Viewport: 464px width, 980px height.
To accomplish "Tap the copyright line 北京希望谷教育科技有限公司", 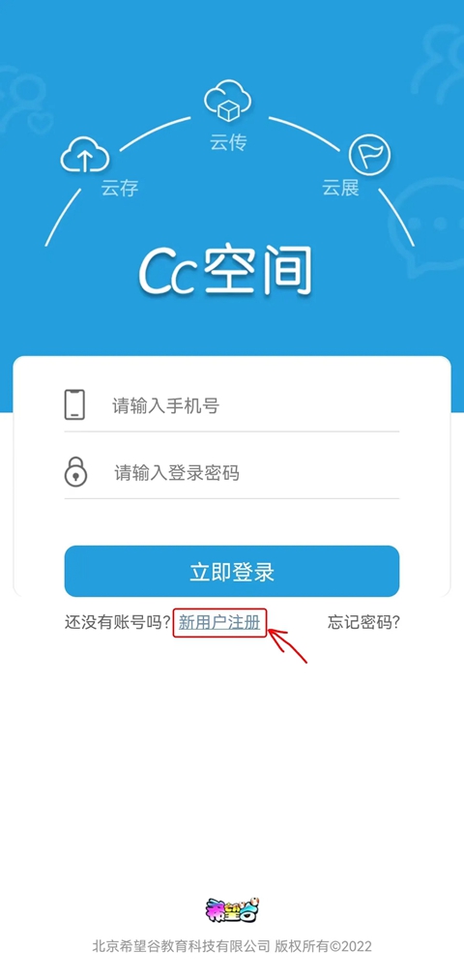I will coord(181,946).
